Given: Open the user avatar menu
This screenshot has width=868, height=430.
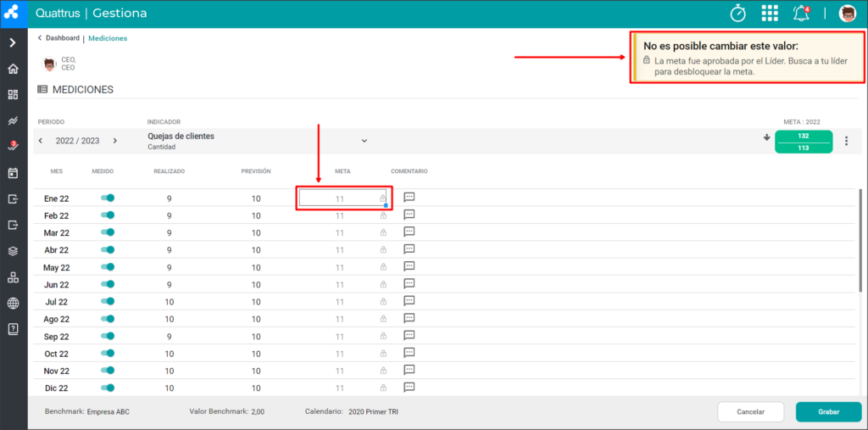Looking at the screenshot, I should click(x=848, y=14).
